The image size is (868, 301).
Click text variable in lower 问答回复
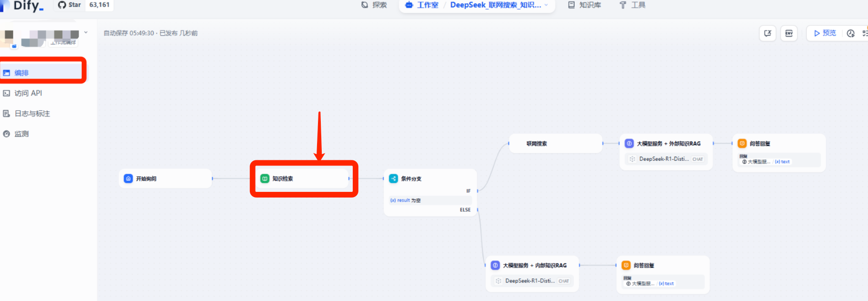click(666, 284)
